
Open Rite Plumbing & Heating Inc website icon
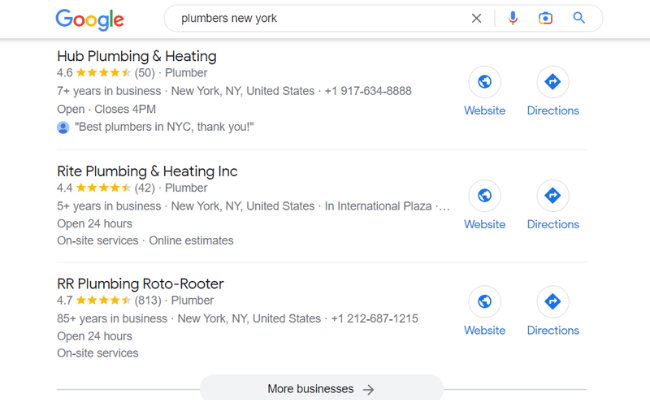click(485, 195)
